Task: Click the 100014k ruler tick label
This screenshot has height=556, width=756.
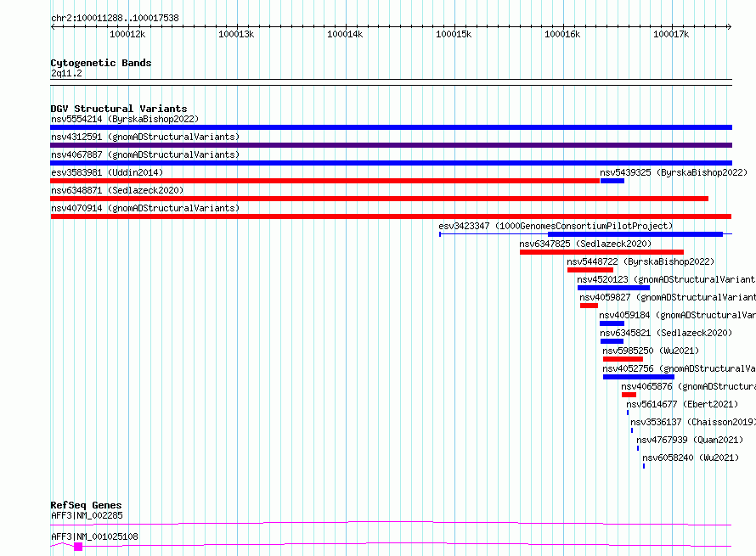Action: pos(345,34)
